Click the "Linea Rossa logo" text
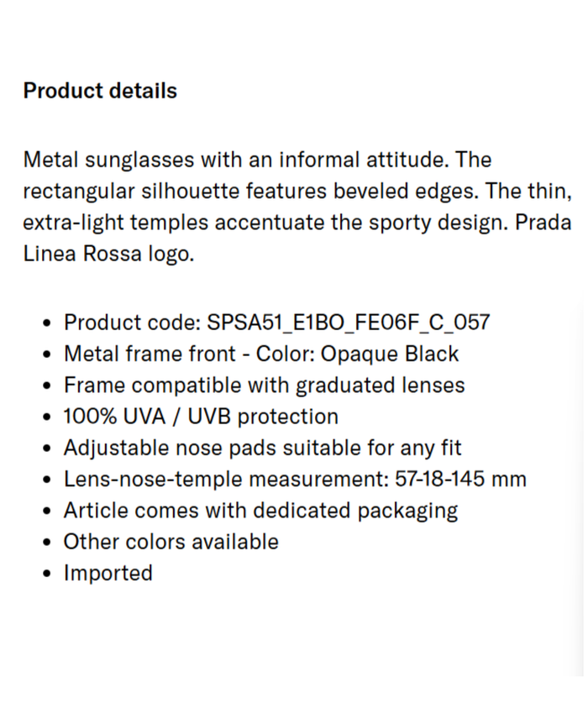 [108, 255]
